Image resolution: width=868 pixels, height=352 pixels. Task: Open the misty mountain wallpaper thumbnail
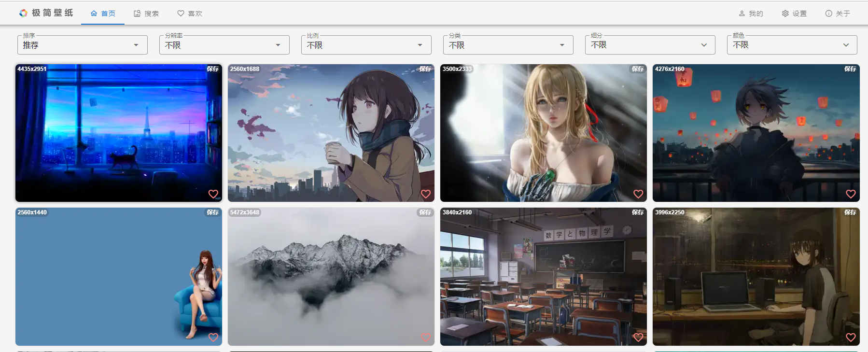[331, 277]
